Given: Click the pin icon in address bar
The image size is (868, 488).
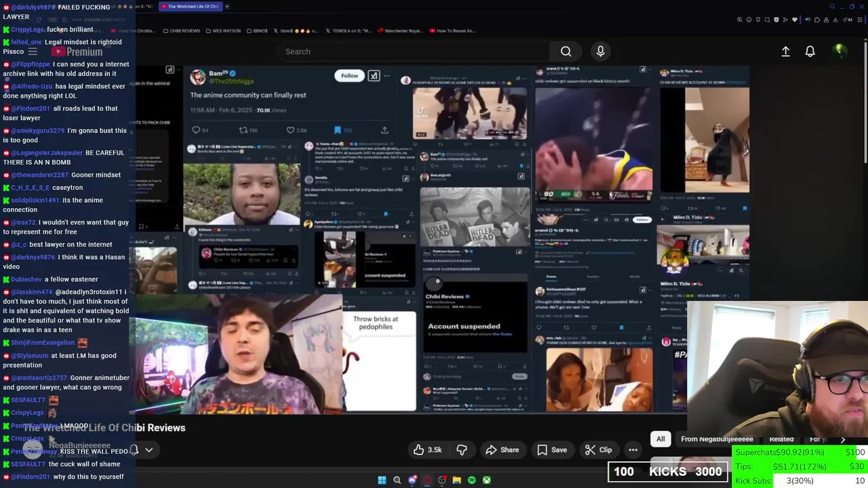Looking at the screenshot, I should [x=758, y=20].
